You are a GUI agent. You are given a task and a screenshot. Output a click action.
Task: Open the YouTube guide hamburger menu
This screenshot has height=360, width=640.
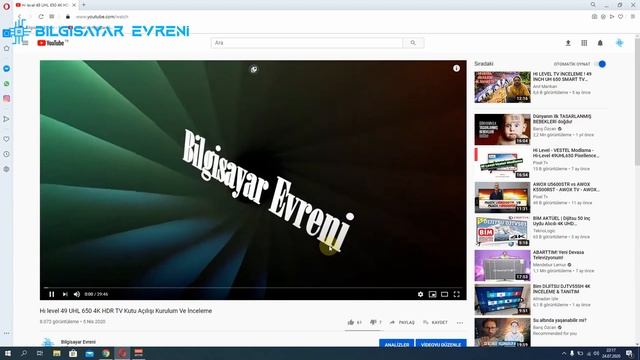pos(25,43)
